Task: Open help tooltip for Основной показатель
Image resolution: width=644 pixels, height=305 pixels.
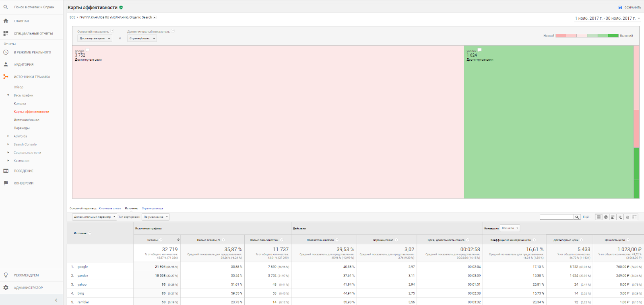Action: click(x=112, y=31)
